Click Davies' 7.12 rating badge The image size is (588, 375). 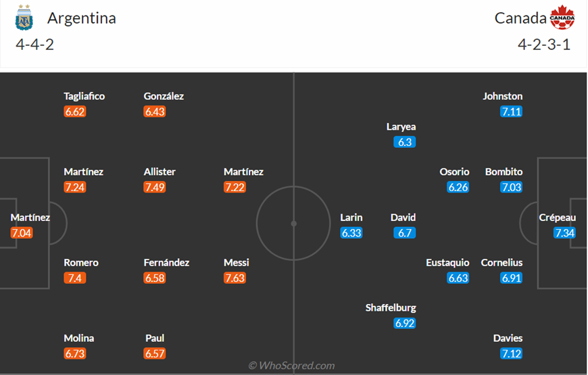pos(511,353)
